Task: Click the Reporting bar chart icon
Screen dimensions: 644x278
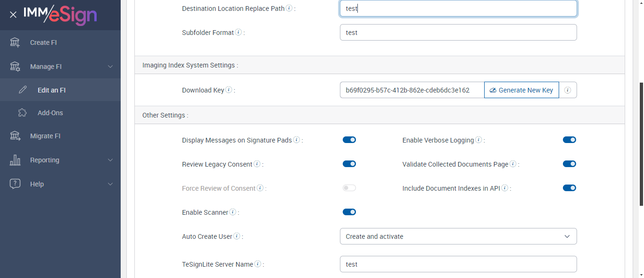Action: tap(15, 160)
